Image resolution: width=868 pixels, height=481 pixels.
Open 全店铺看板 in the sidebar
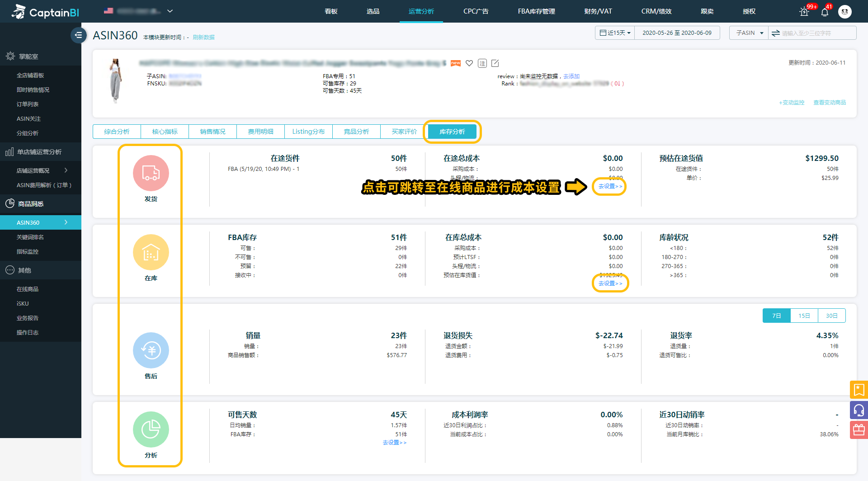click(30, 75)
